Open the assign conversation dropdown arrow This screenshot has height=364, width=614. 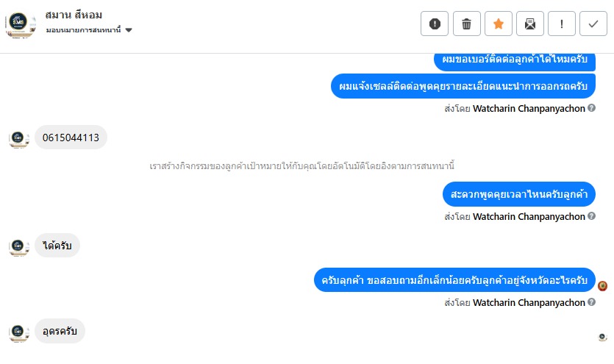coord(129,30)
